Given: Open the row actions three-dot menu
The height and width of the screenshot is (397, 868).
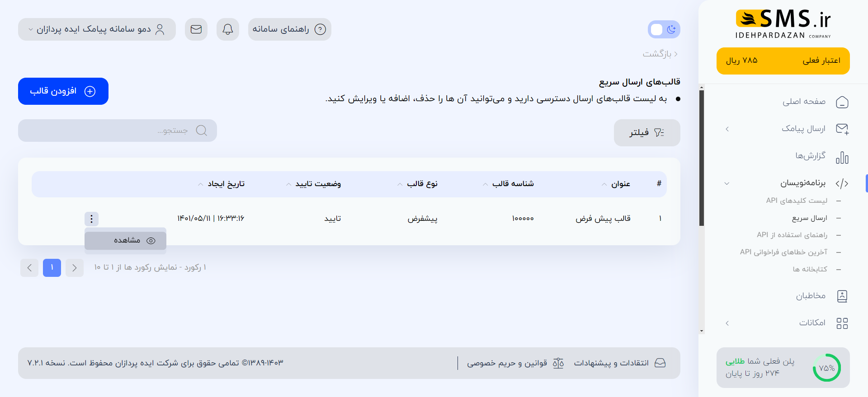Looking at the screenshot, I should pyautogui.click(x=91, y=219).
